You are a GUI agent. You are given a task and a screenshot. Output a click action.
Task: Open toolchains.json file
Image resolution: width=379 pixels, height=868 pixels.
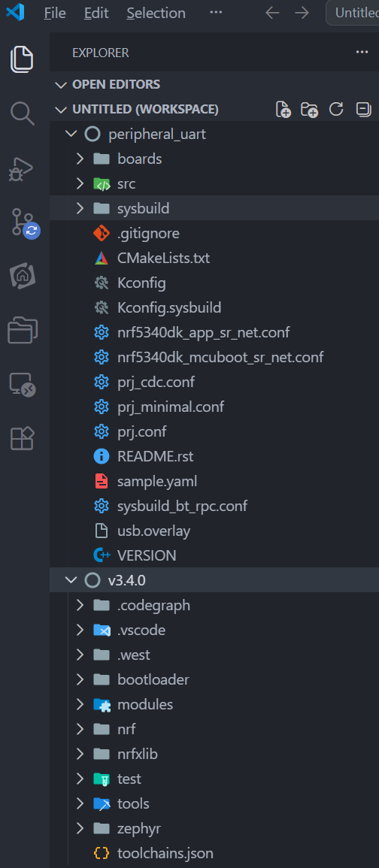click(165, 853)
